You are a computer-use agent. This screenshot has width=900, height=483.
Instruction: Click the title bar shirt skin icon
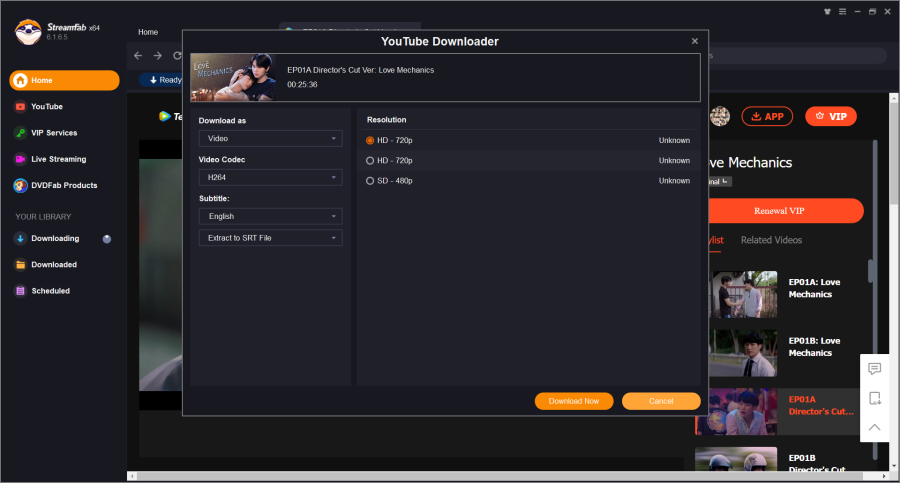(x=827, y=11)
